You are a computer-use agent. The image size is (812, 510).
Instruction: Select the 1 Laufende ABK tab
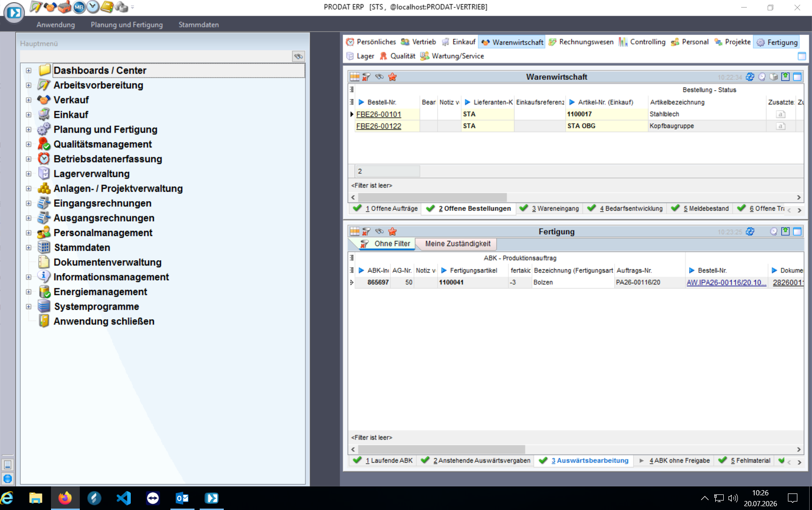383,460
